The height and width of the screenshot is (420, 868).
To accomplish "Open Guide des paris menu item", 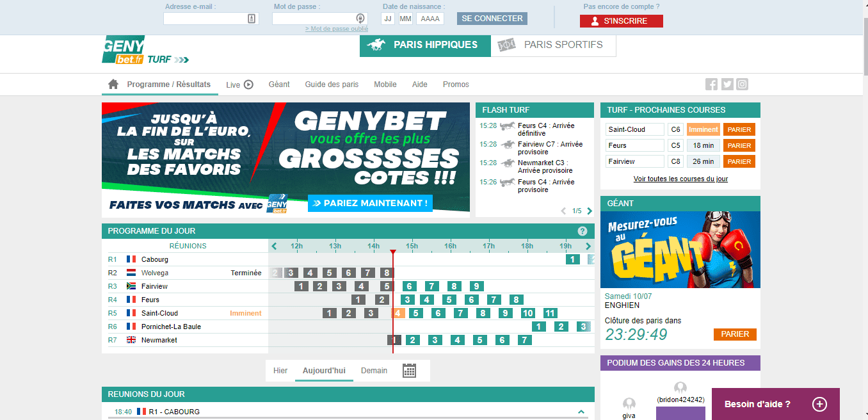I will (x=332, y=85).
